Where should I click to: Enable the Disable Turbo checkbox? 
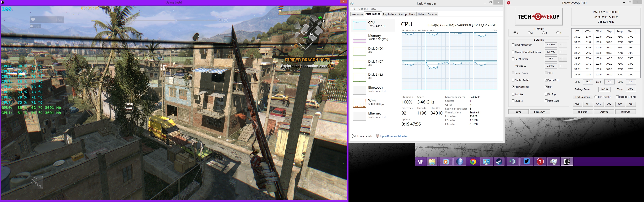[x=513, y=80]
